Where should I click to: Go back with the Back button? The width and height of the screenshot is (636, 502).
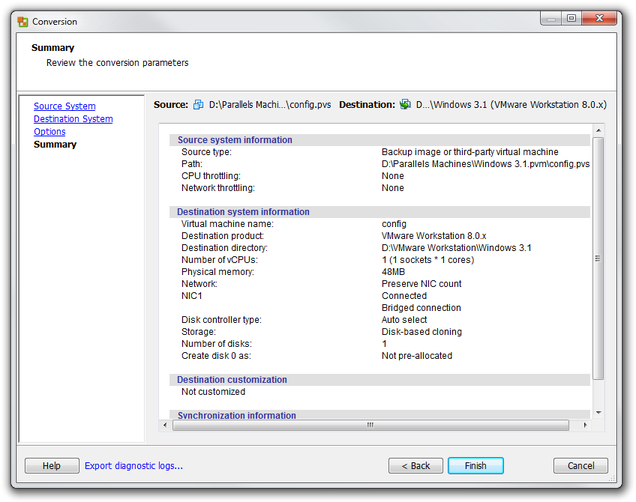(415, 466)
